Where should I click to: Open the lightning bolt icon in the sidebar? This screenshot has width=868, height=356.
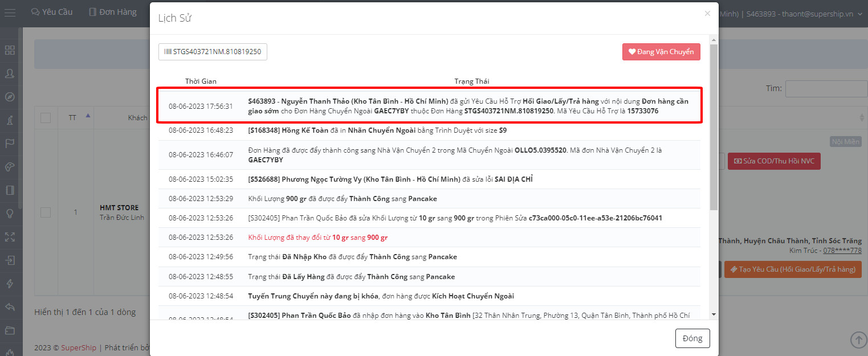pyautogui.click(x=10, y=284)
